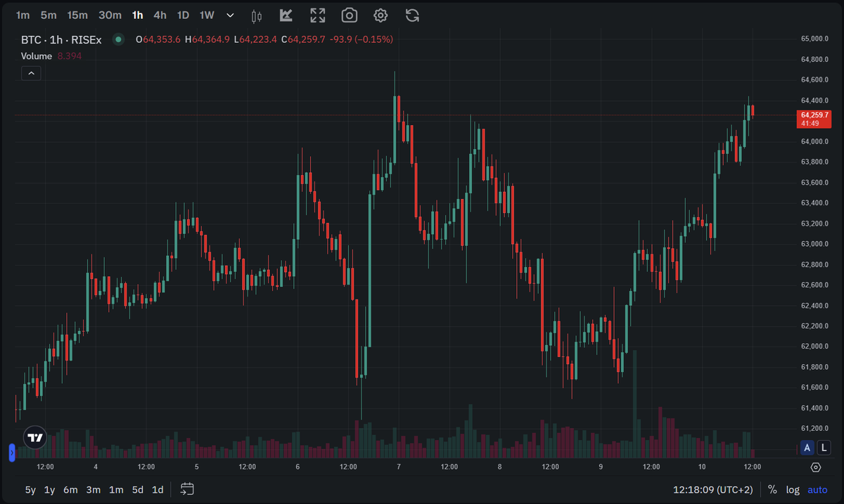Click the C64,259.7 close value
Viewport: 844px width, 504px height.
[x=303, y=39]
